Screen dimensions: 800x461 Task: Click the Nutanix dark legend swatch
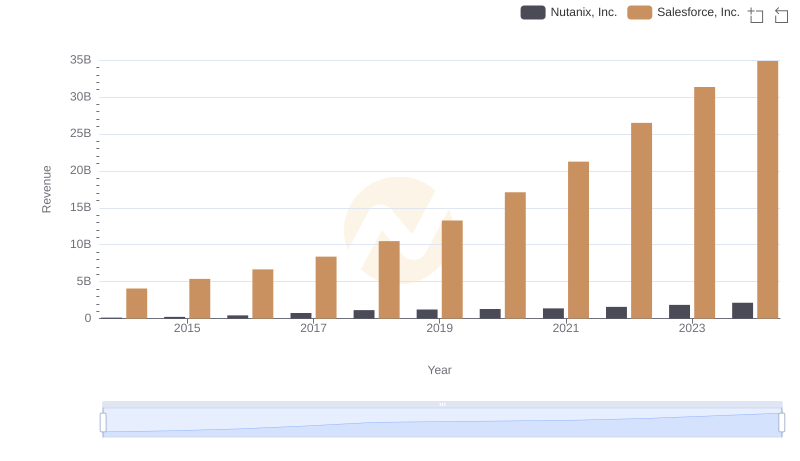(533, 12)
